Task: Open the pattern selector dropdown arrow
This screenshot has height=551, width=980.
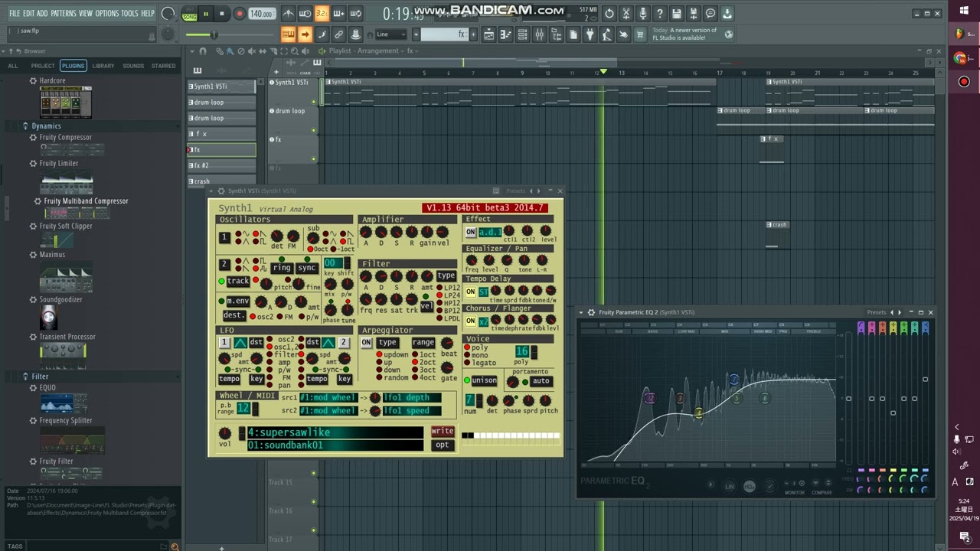Action: coord(416,34)
